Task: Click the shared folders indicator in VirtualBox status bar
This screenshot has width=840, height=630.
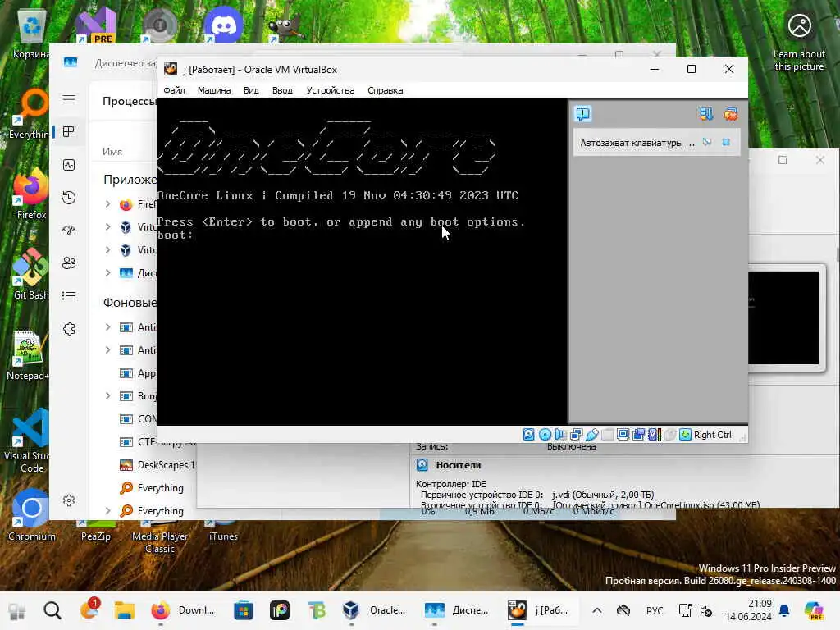Action: click(608, 435)
